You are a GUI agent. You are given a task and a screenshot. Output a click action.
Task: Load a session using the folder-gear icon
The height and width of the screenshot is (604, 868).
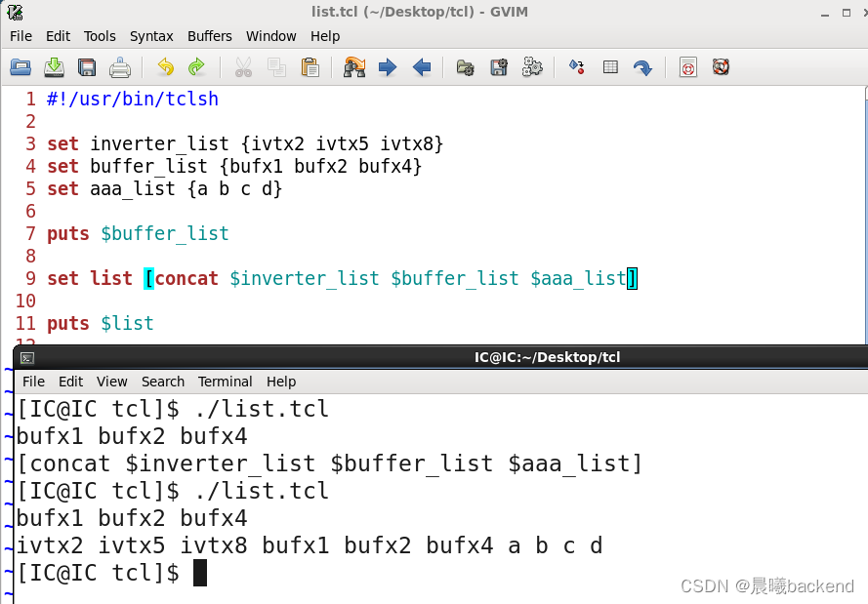[465, 67]
